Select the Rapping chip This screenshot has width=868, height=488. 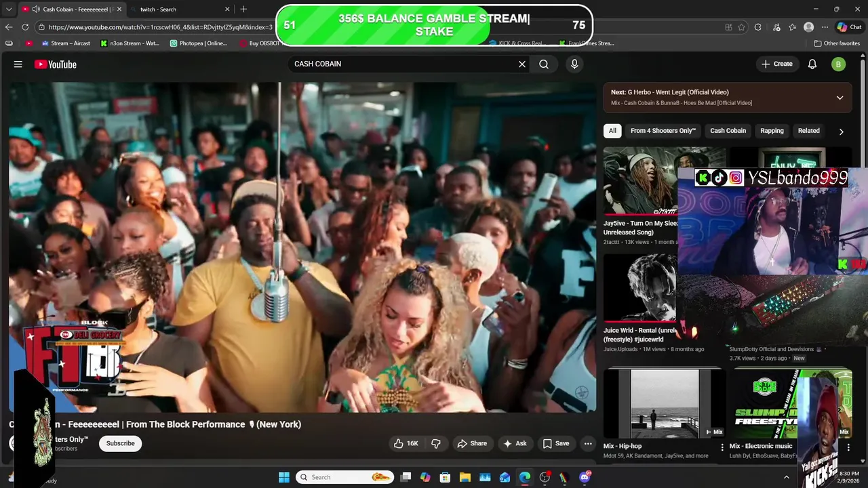[772, 131]
